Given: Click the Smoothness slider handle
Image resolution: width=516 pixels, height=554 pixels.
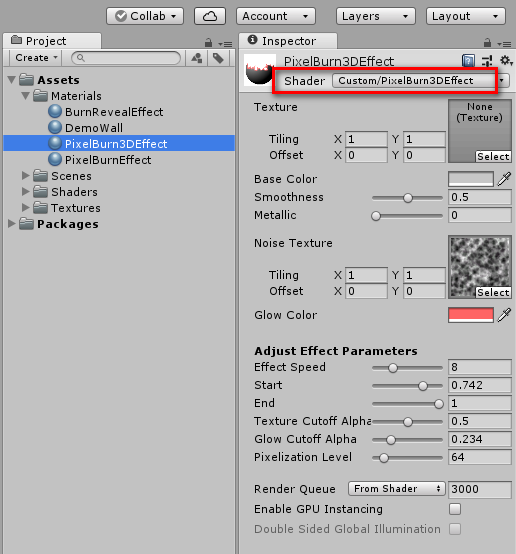Looking at the screenshot, I should (408, 198).
